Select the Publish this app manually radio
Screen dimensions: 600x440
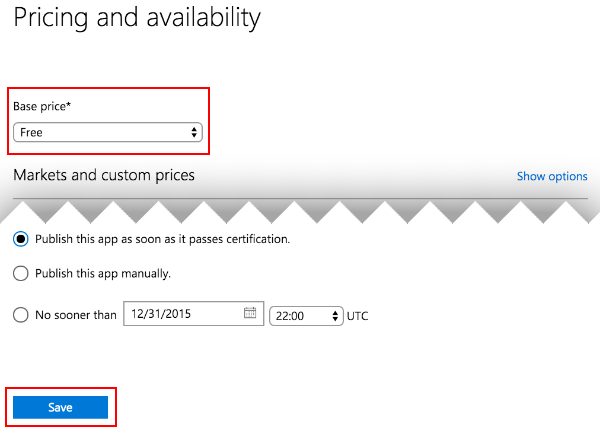point(21,273)
